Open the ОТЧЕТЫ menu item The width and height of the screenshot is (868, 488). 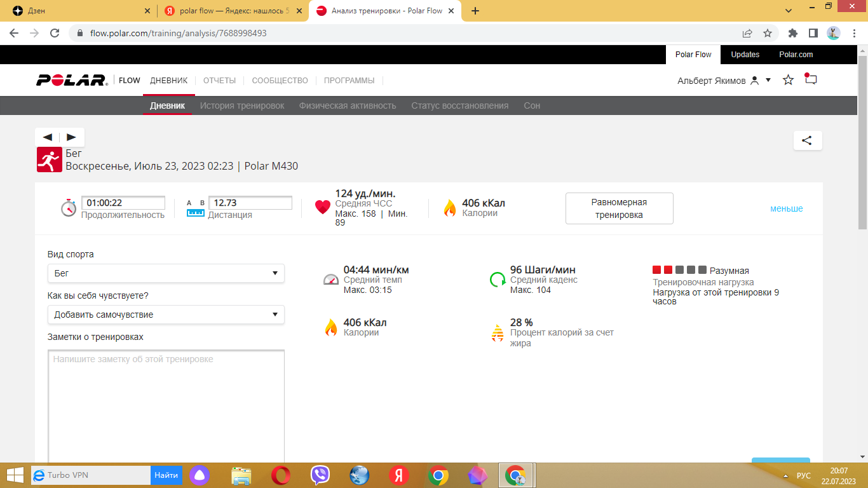pos(219,81)
